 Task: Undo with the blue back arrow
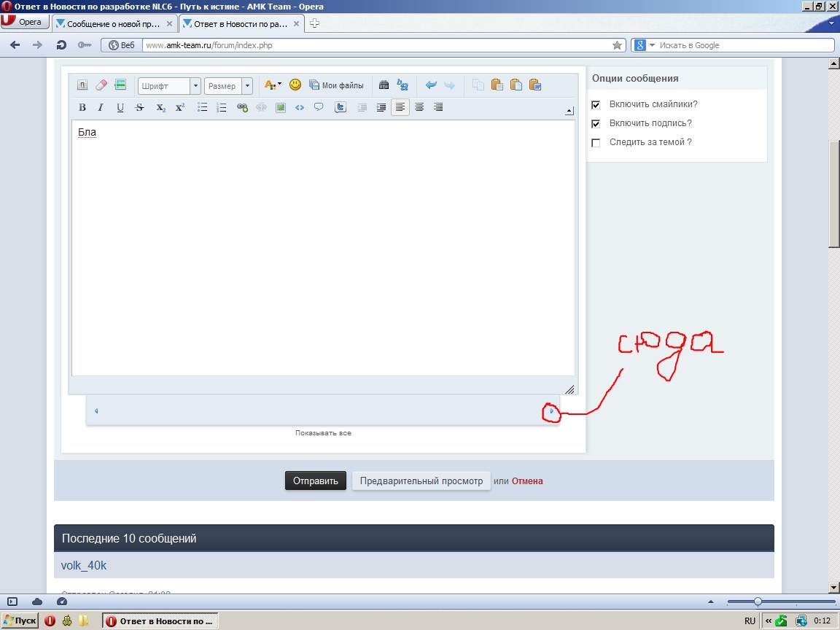pyautogui.click(x=431, y=85)
